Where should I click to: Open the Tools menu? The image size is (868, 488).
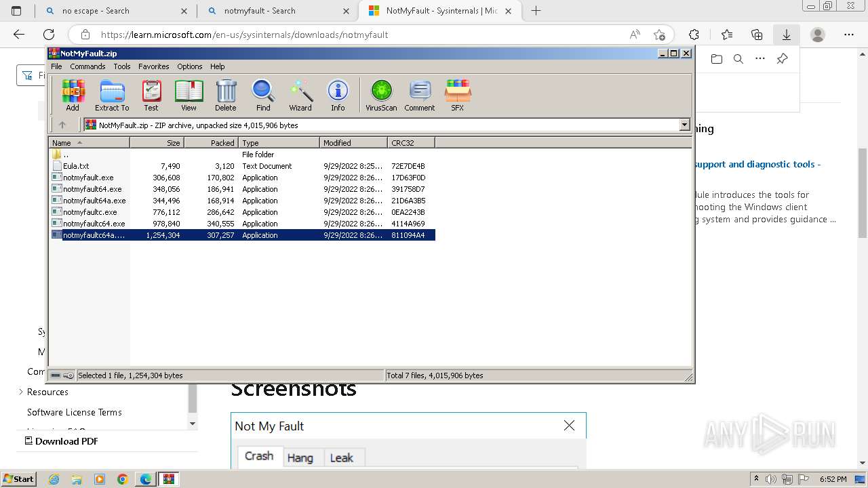pos(122,66)
